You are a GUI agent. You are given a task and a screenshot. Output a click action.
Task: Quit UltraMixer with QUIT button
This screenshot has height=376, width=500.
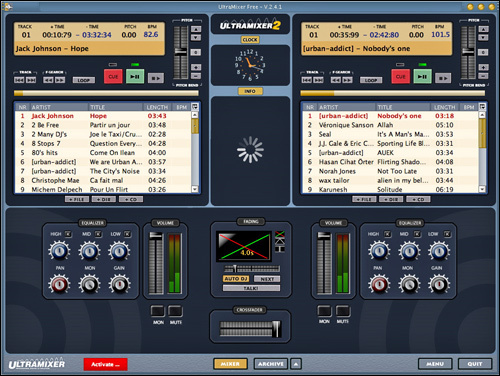click(475, 364)
